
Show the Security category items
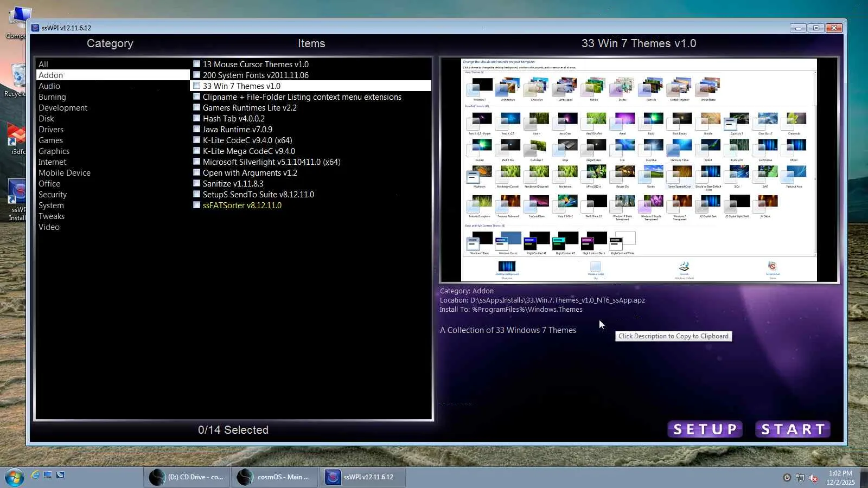coord(113,195)
